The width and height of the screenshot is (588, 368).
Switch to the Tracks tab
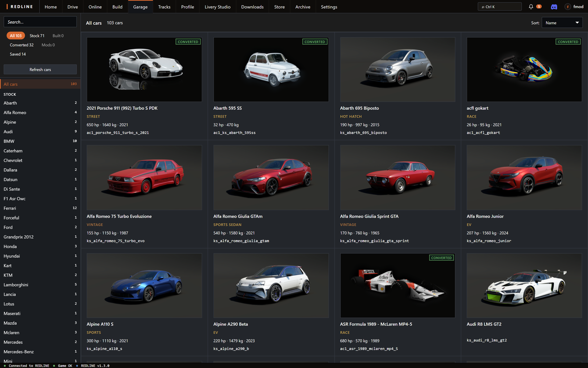[164, 7]
